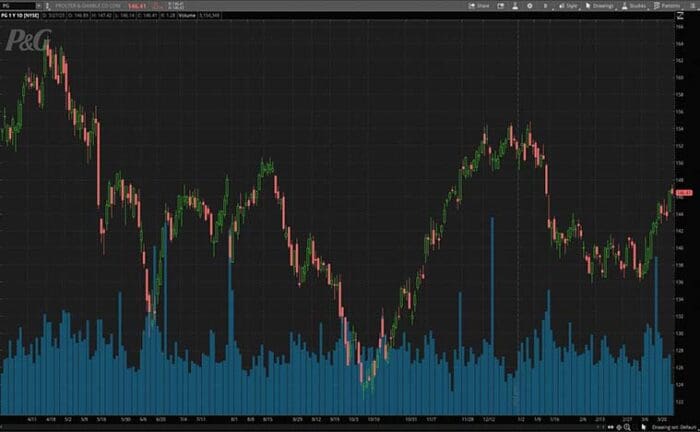This screenshot has width=700, height=432.
Task: Click the Share button in toolbar
Action: tap(479, 6)
